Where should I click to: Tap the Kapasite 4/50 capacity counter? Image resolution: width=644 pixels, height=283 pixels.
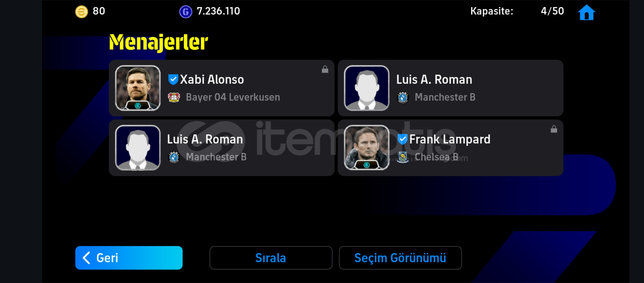(x=517, y=11)
